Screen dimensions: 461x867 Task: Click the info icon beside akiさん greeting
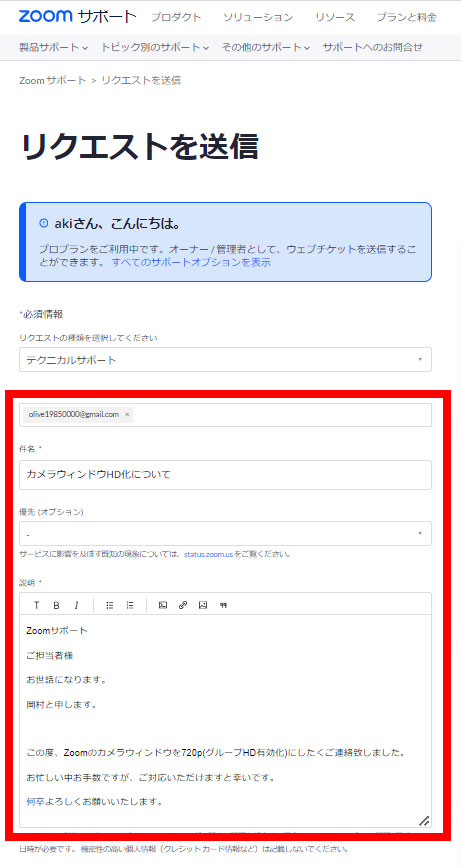pos(44,223)
